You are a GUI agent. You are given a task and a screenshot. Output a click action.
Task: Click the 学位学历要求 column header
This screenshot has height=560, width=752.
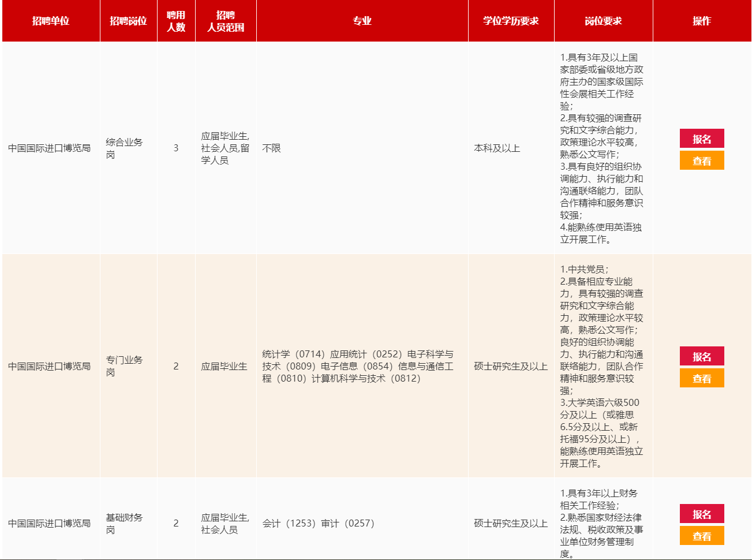coord(511,21)
